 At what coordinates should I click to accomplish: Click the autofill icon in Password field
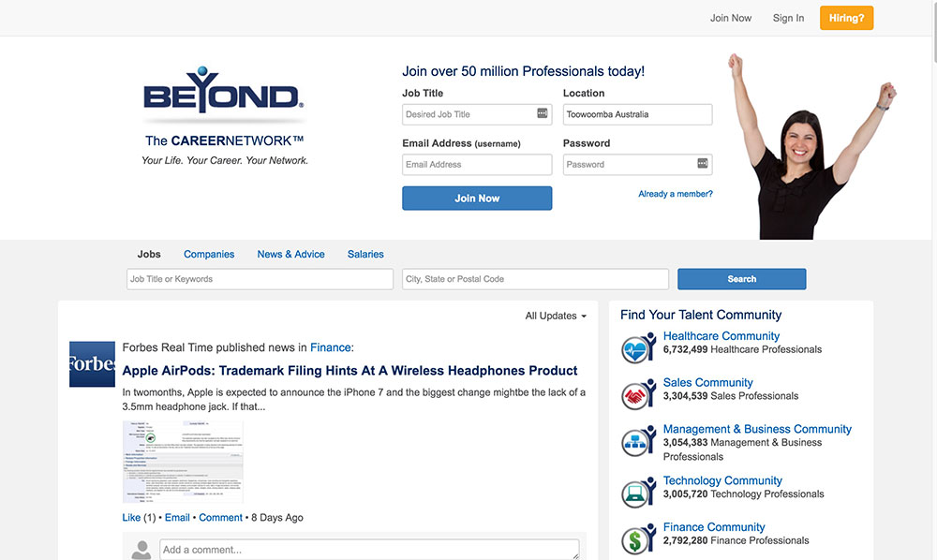point(703,163)
